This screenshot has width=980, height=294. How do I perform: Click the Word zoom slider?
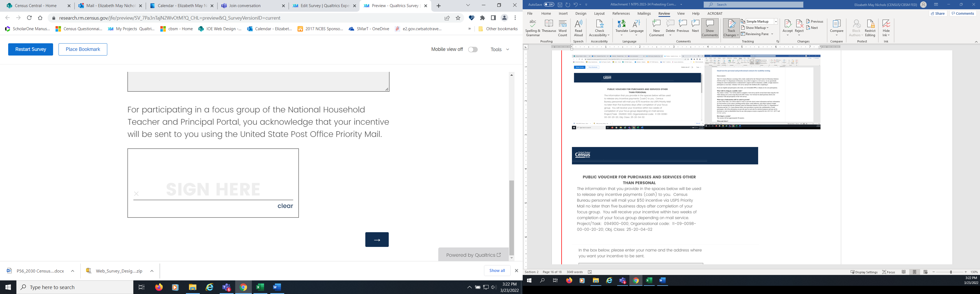coord(950,272)
